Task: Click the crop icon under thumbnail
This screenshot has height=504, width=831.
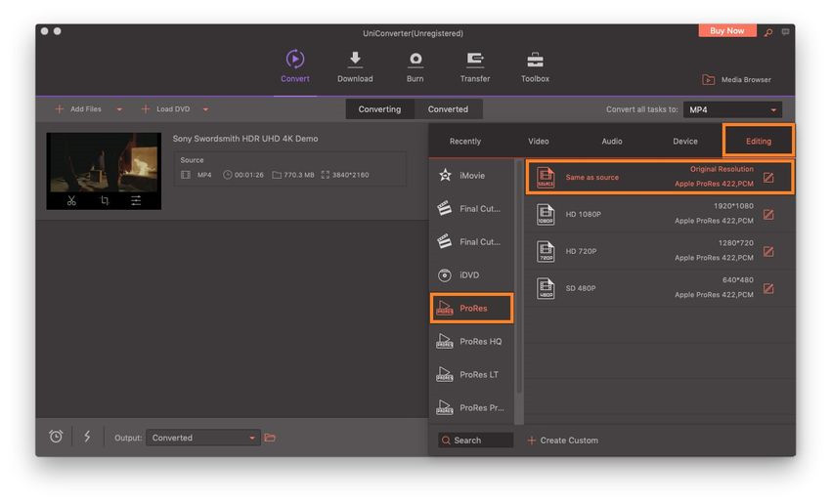Action: coord(105,200)
